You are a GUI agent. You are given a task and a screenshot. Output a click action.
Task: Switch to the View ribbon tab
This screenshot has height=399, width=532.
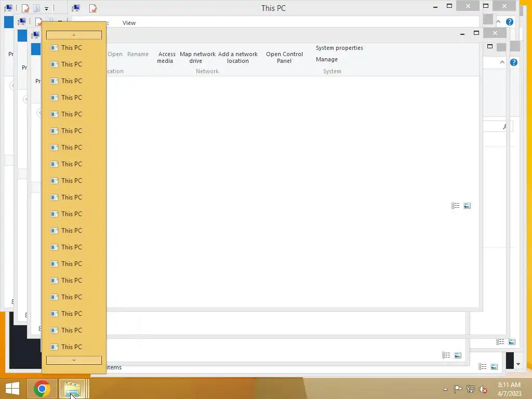pos(129,23)
